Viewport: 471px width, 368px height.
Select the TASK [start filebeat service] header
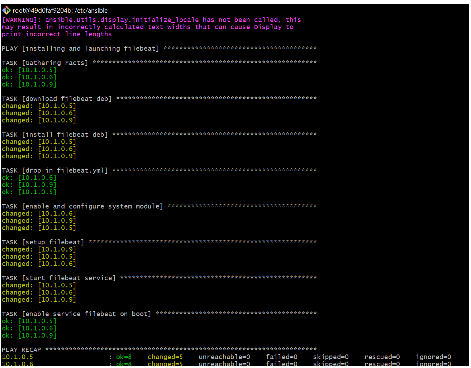159,278
